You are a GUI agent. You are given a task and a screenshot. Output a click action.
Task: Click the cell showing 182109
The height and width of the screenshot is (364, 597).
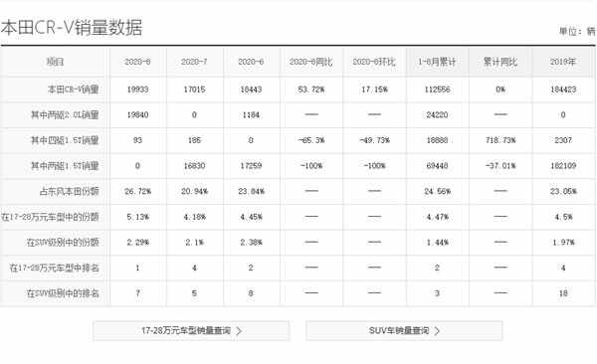tap(563, 166)
